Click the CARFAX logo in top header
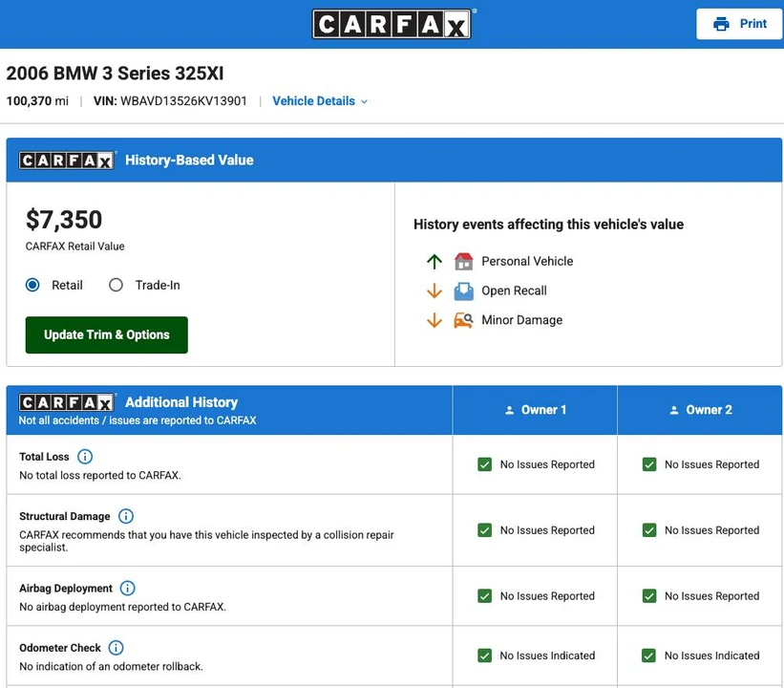 coord(392,24)
